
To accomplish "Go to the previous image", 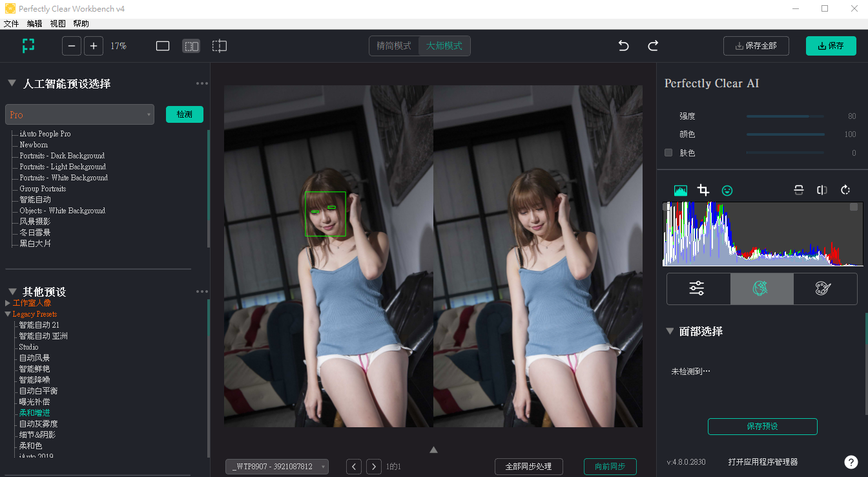I will pos(354,467).
